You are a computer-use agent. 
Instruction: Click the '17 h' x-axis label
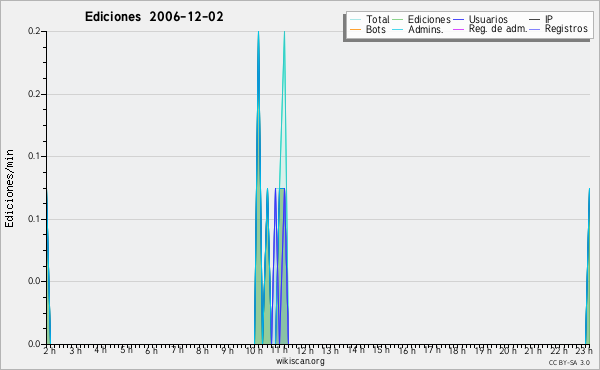tap(432, 350)
